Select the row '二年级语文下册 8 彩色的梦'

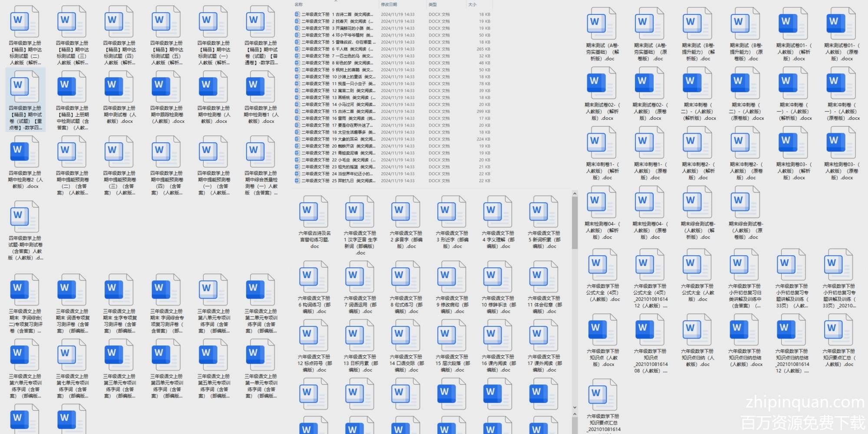pyautogui.click(x=392, y=63)
